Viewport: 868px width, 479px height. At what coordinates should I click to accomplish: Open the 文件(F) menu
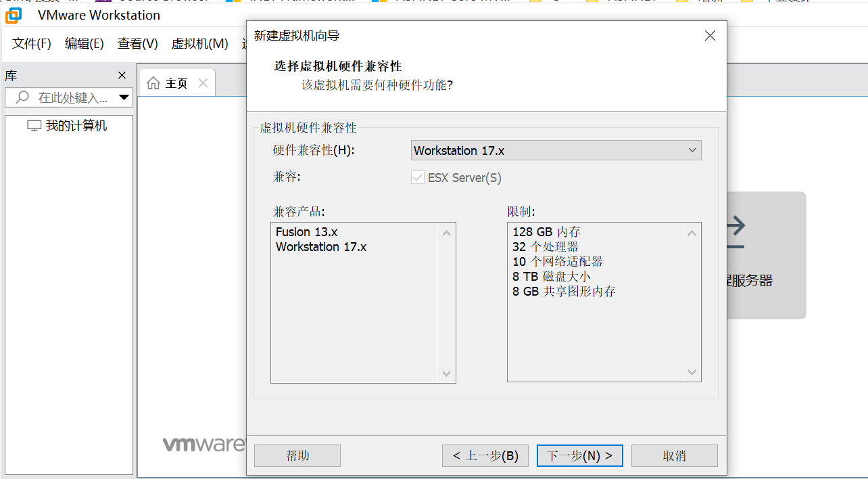pyautogui.click(x=32, y=44)
